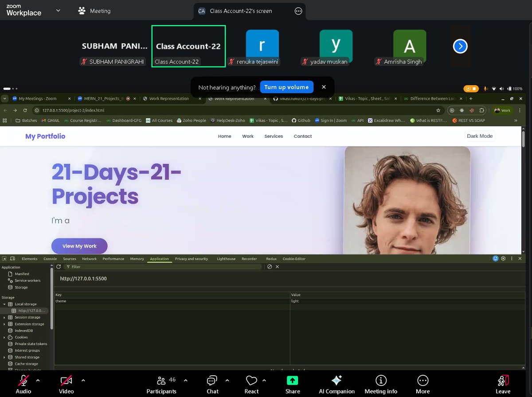Viewport: 532px width, 397px height.
Task: Open the Lighthouse tab in DevTools
Action: click(x=226, y=259)
